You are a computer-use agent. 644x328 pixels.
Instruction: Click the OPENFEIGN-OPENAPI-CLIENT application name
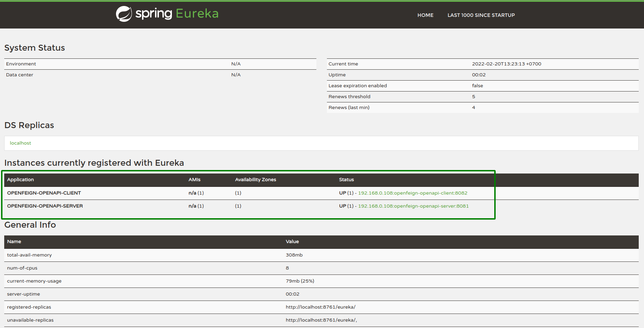pyautogui.click(x=44, y=193)
